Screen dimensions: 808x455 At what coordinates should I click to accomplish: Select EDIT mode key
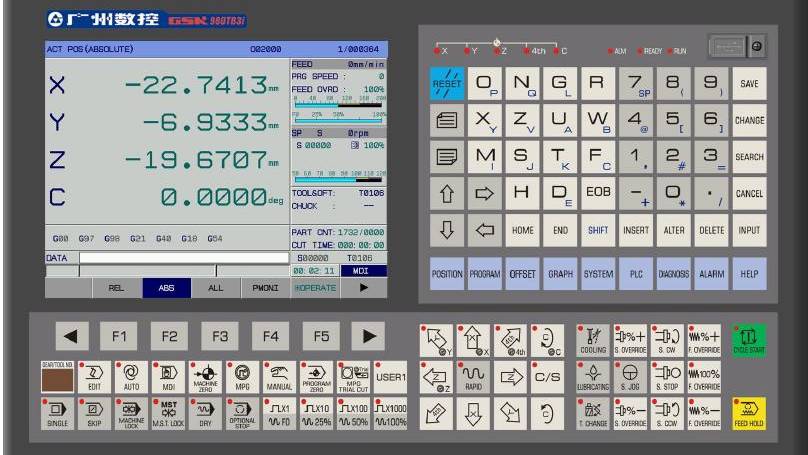[x=94, y=377]
